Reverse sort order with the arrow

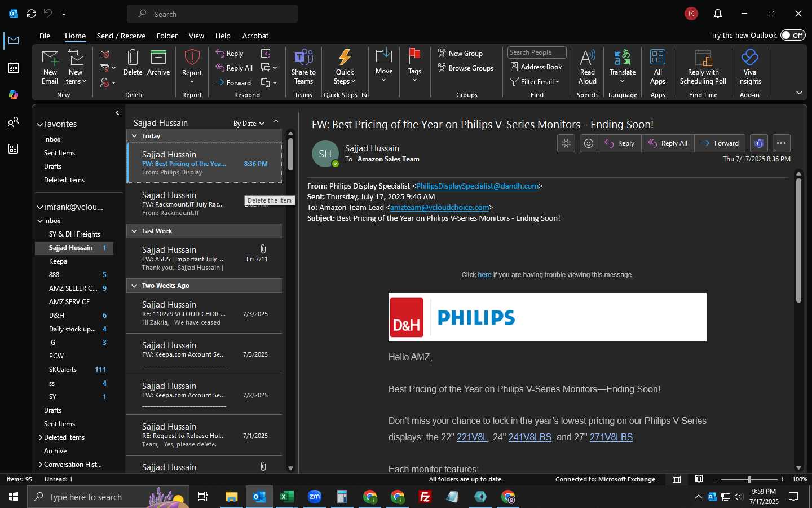pos(276,123)
